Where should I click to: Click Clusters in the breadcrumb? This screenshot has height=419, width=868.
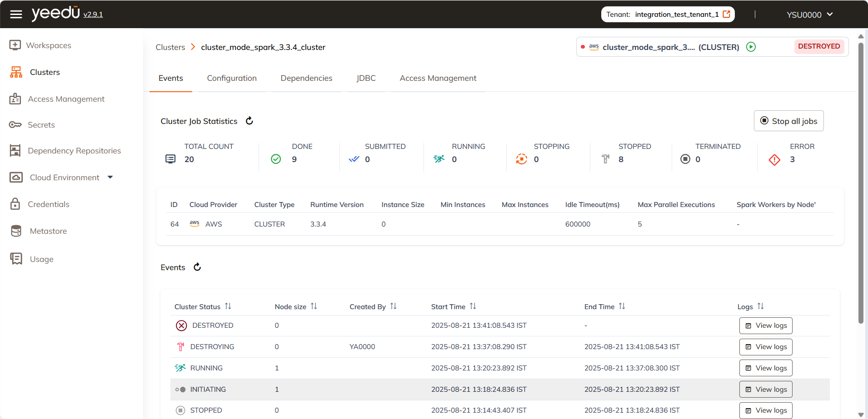click(x=170, y=47)
